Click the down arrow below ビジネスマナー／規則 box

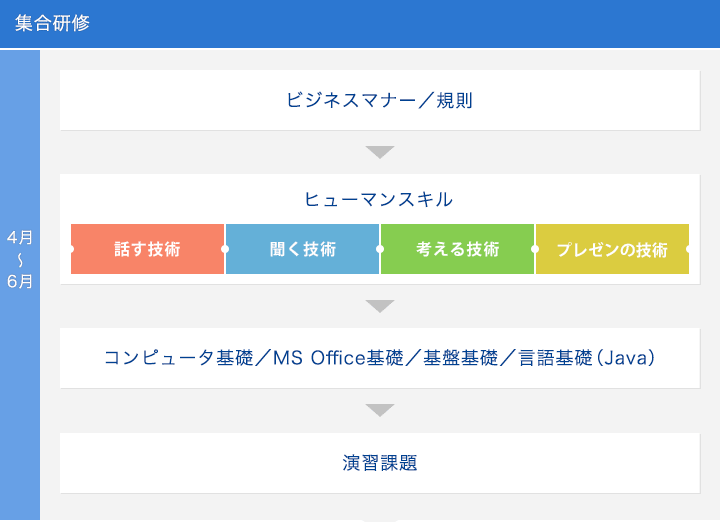pyautogui.click(x=380, y=152)
